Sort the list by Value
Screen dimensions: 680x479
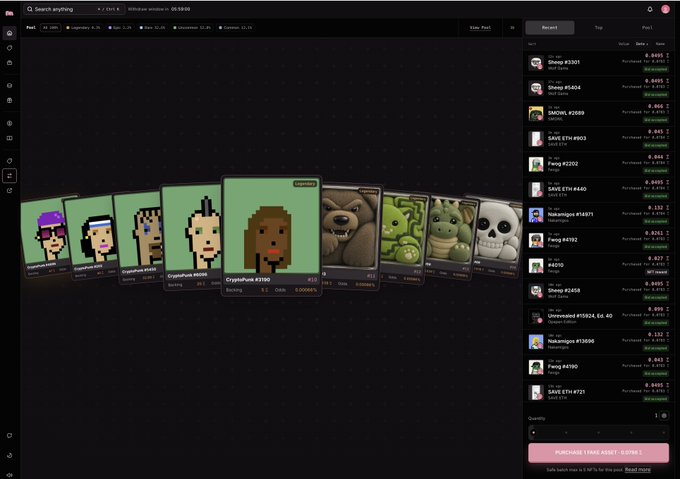tap(624, 44)
